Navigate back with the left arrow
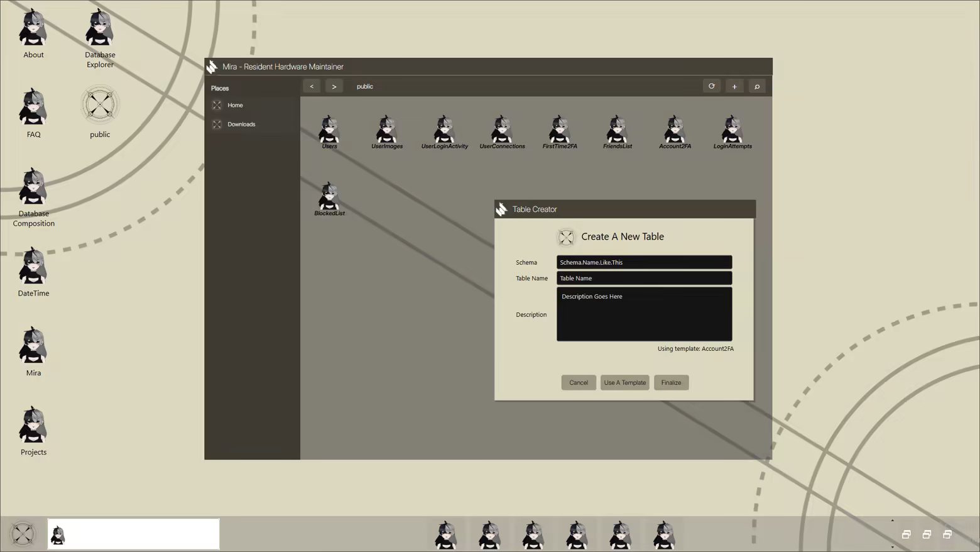 [312, 86]
